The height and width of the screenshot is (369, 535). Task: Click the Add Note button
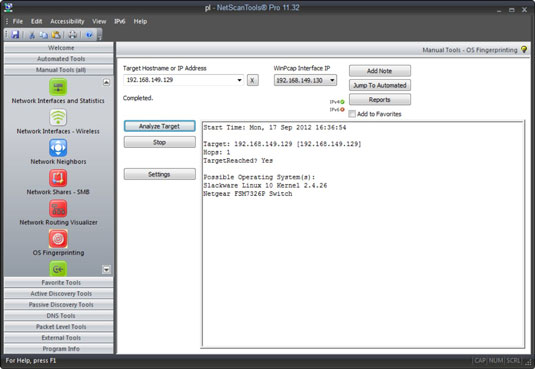click(x=380, y=71)
